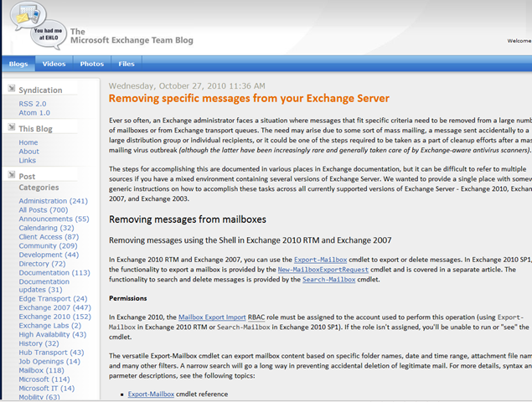532x402 pixels.
Task: Open the About link in sidebar
Action: click(28, 152)
